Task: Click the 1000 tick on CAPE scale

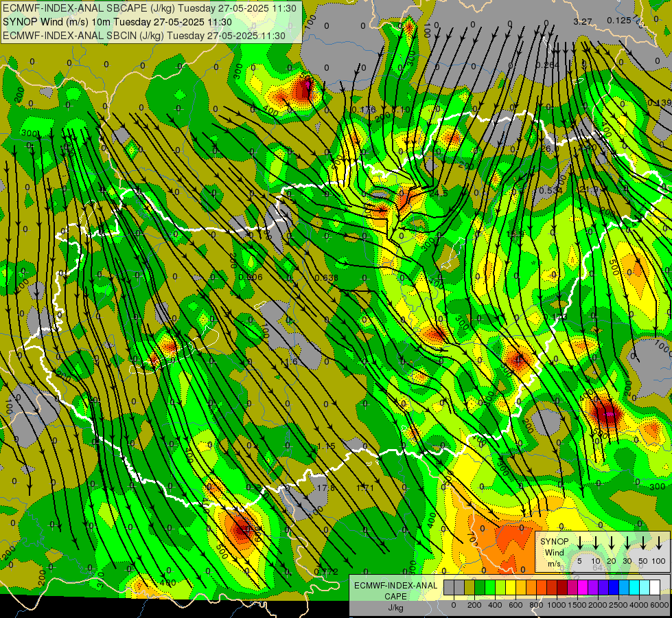Action: [557, 605]
